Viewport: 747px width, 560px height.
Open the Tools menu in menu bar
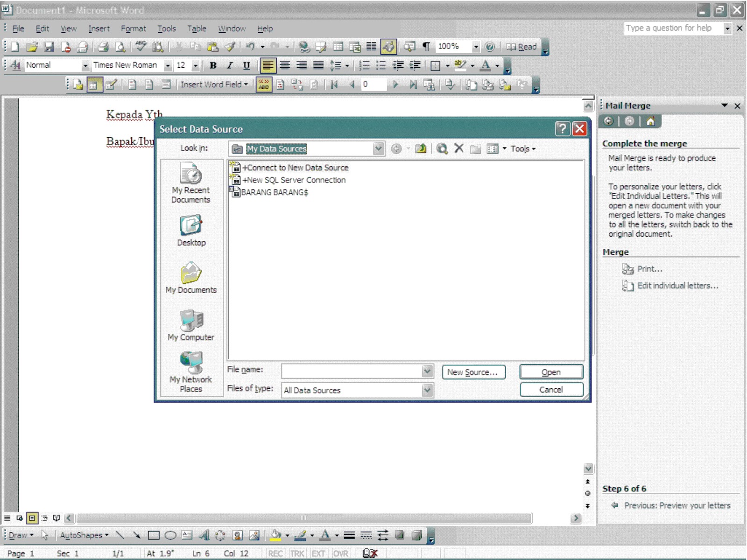[167, 28]
